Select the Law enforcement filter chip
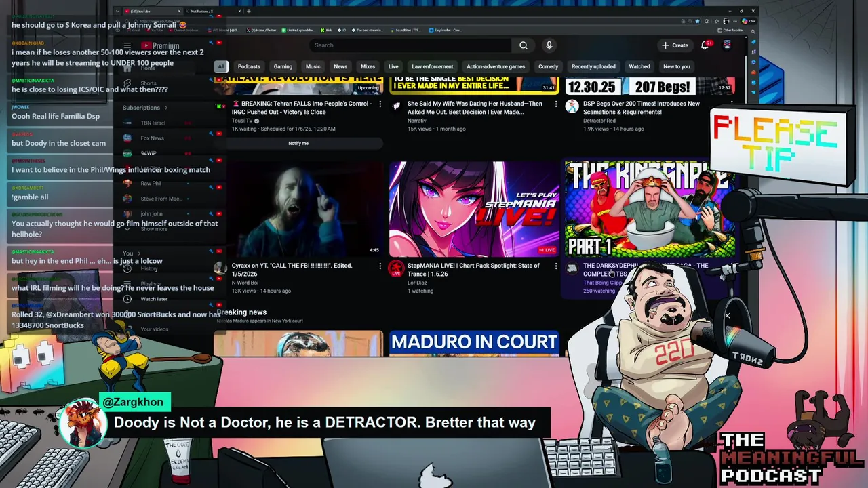Image resolution: width=868 pixels, height=488 pixels. (432, 66)
